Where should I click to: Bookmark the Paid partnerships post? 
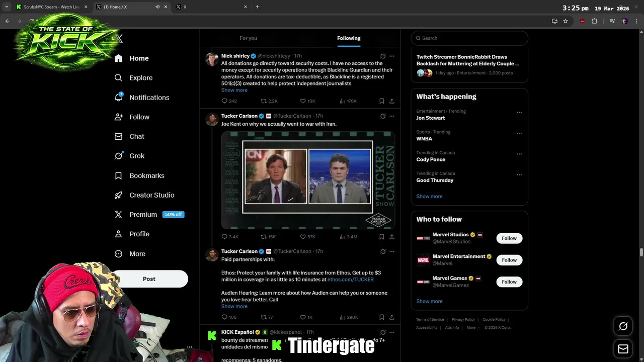click(382, 317)
